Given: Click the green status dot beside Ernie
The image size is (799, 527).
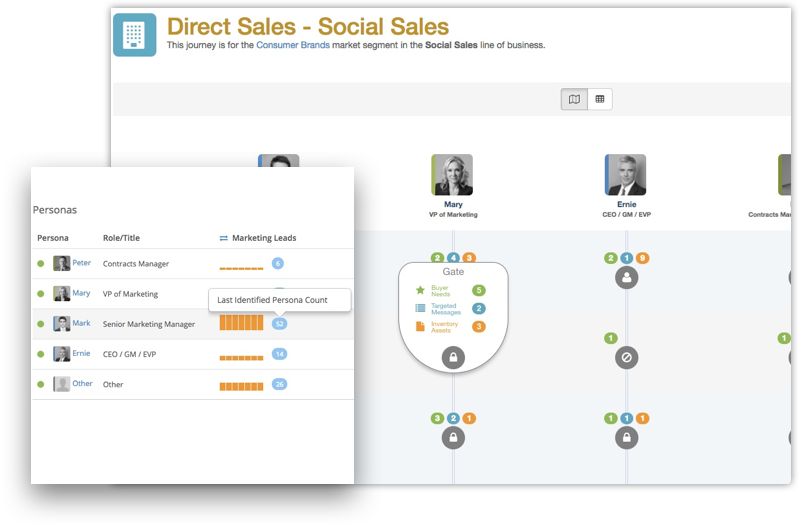Looking at the screenshot, I should (41, 354).
